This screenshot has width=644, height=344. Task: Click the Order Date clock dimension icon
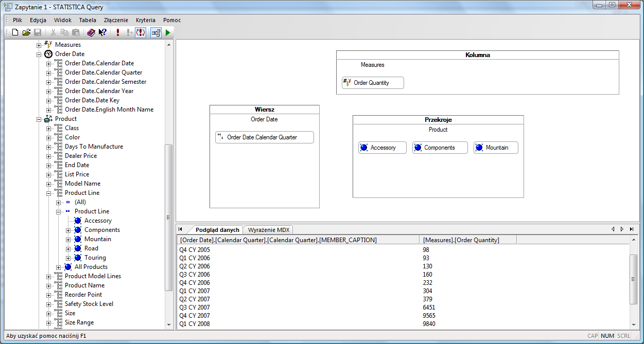48,54
